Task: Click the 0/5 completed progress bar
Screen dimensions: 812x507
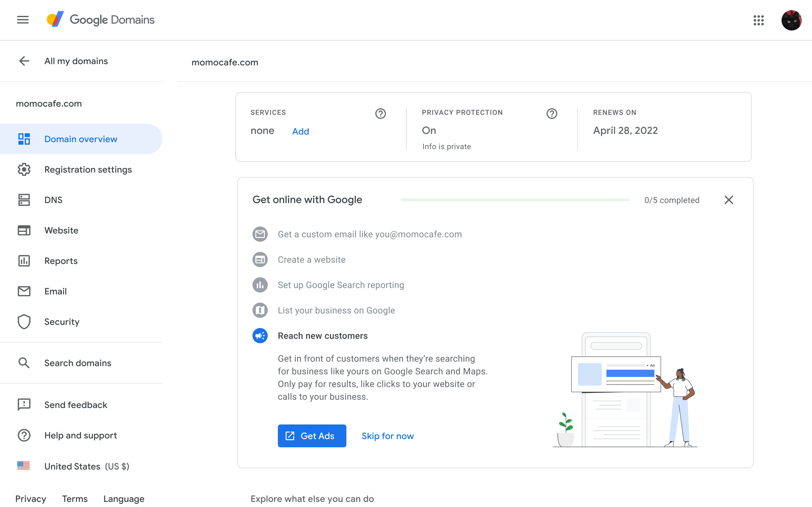Action: (515, 200)
